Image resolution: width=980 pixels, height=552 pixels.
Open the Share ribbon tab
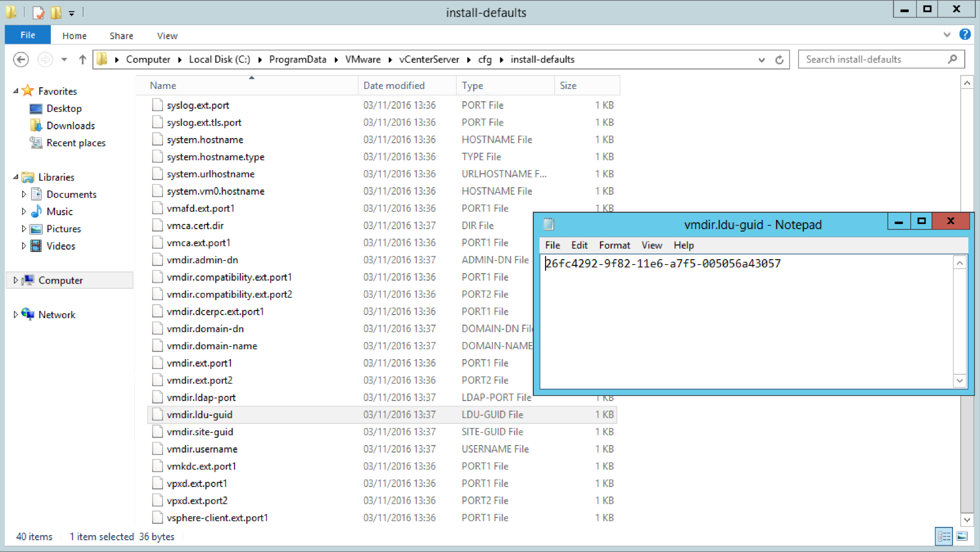click(x=121, y=36)
